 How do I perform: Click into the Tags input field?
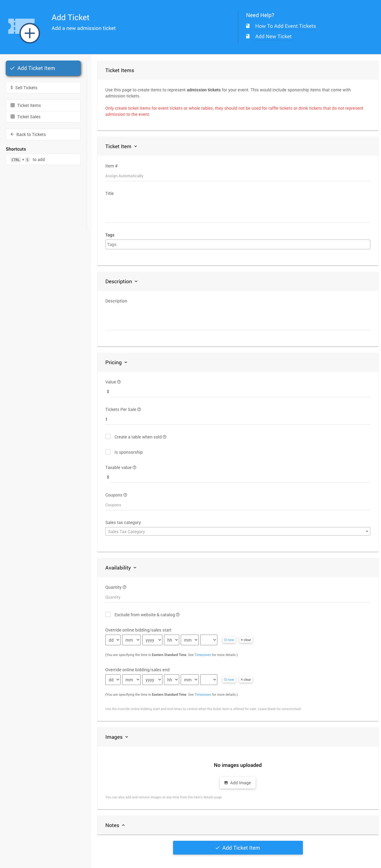pyautogui.click(x=238, y=244)
